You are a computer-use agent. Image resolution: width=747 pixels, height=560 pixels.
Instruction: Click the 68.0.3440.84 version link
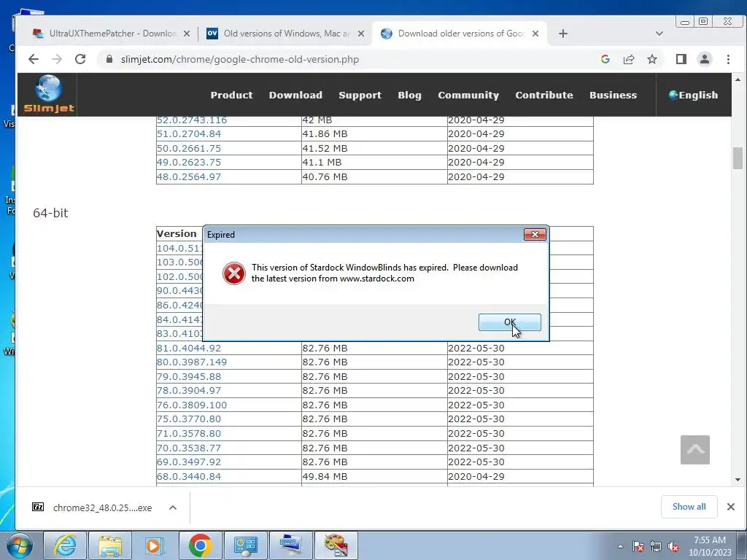click(x=189, y=477)
